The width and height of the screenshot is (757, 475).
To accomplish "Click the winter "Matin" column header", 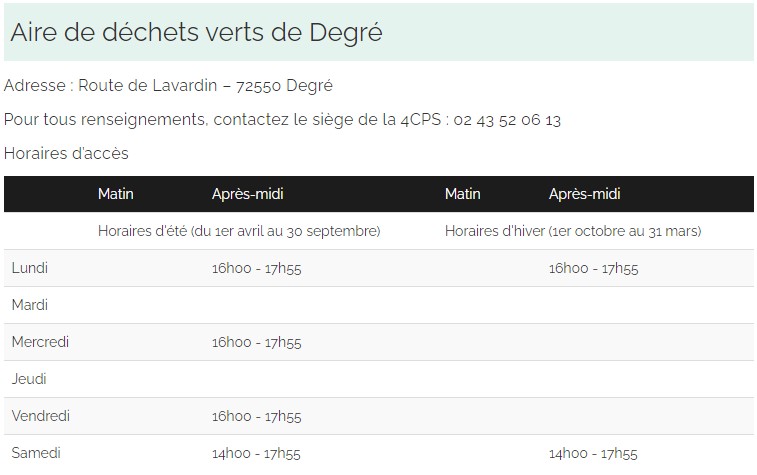I will (x=463, y=194).
